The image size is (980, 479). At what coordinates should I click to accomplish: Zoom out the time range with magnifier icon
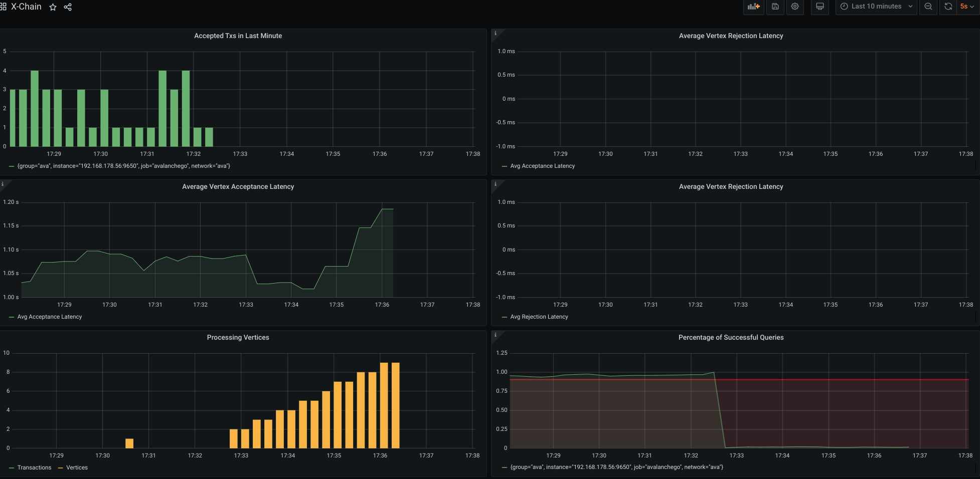pyautogui.click(x=928, y=7)
